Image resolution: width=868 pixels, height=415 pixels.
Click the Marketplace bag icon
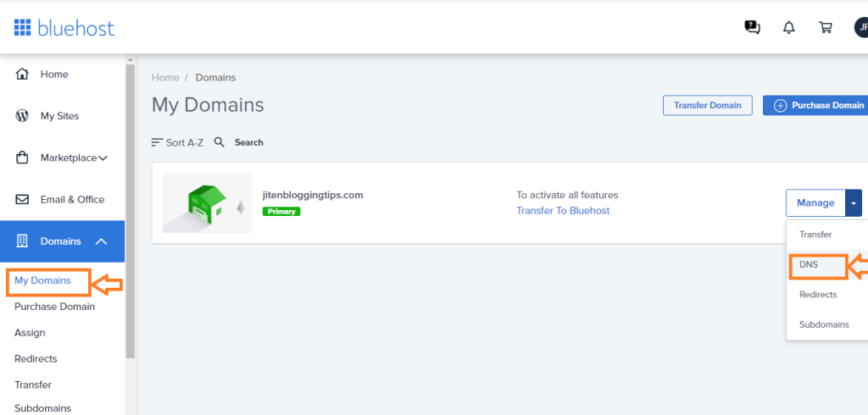(x=22, y=158)
